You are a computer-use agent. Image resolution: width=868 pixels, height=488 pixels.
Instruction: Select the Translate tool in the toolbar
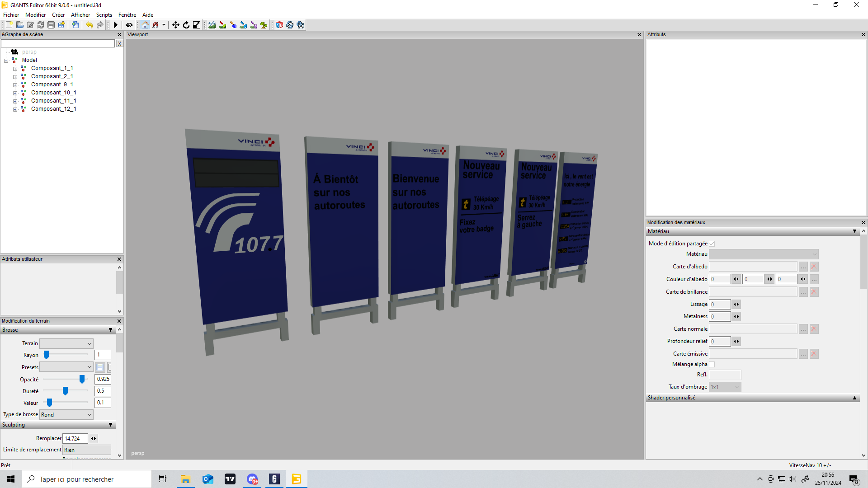pos(175,25)
